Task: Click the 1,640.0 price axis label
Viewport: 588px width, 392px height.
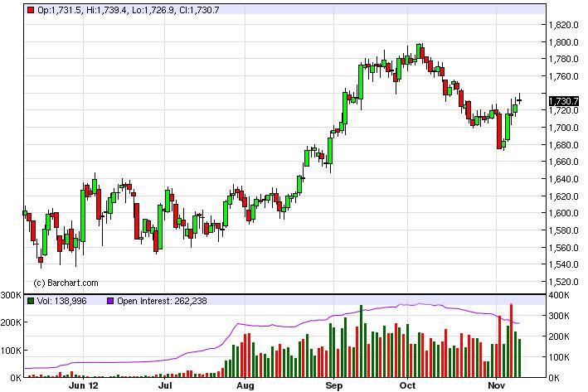Action: click(564, 179)
